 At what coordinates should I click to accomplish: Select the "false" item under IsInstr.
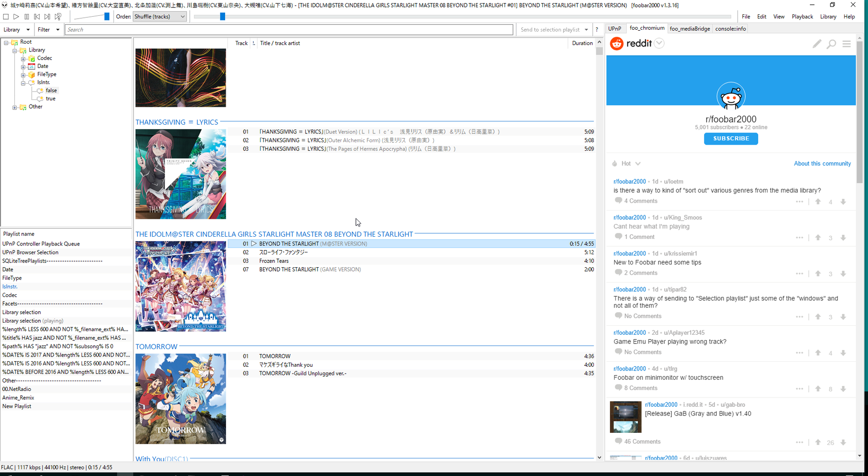click(51, 91)
